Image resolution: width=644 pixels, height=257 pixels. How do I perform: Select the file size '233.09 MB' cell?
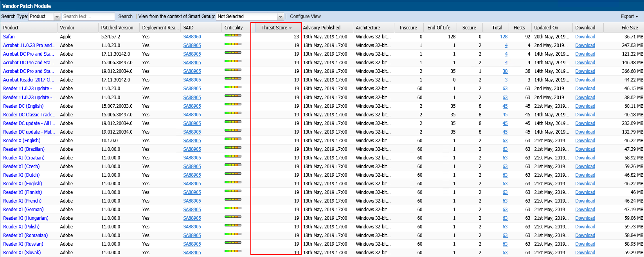click(x=632, y=123)
